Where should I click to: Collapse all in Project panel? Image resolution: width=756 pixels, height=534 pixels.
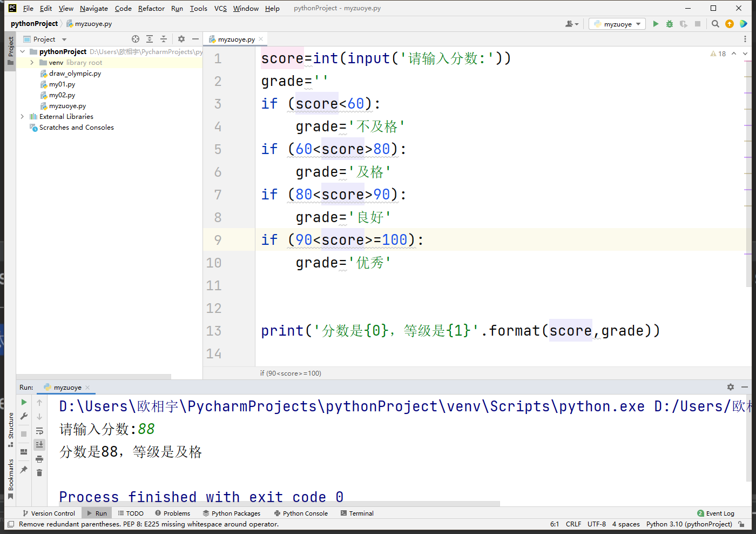point(164,39)
